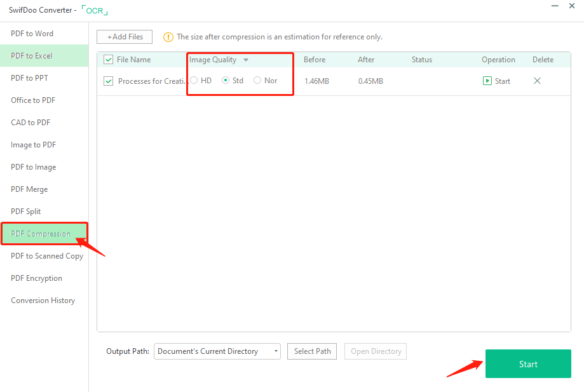Click the orange warning info icon
Screen dimensions: 584x392
point(168,37)
